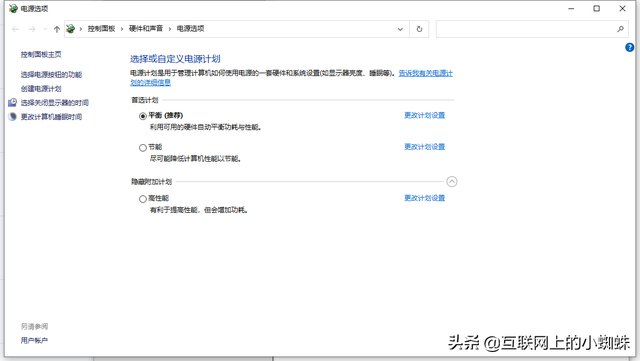Image resolution: width=640 pixels, height=361 pixels.
Task: Expand the address bar history dropdown
Action: pyautogui.click(x=400, y=29)
